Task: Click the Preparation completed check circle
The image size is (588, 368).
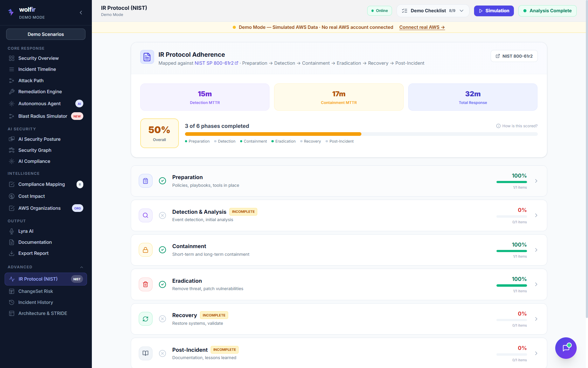Action: pos(163,181)
